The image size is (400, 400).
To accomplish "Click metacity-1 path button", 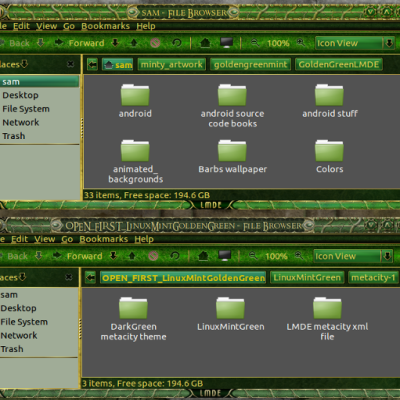I will click(x=373, y=277).
